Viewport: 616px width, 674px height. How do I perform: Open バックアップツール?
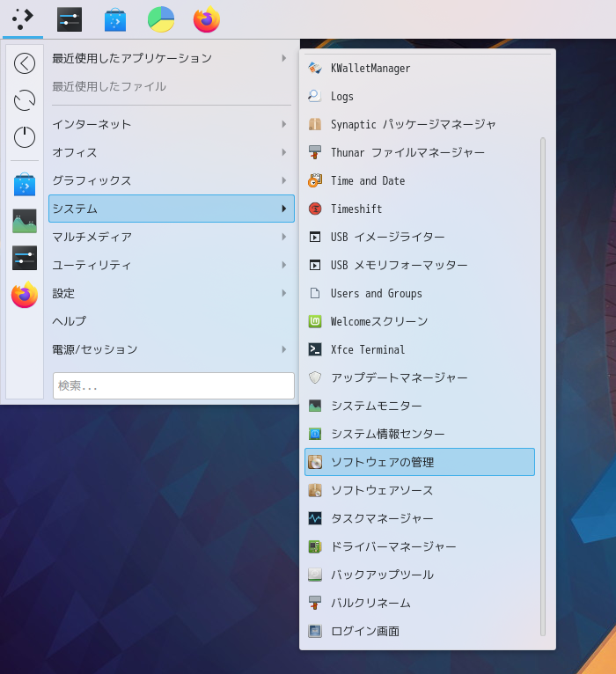(420, 575)
